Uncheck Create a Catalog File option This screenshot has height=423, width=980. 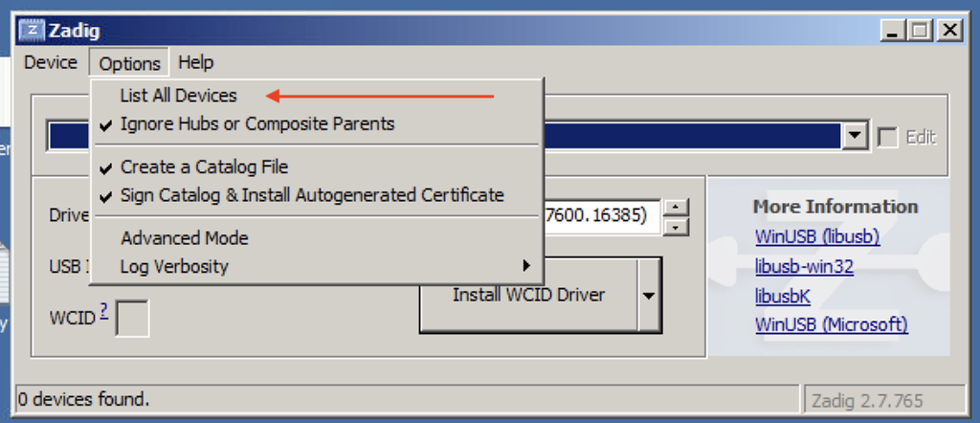click(204, 167)
